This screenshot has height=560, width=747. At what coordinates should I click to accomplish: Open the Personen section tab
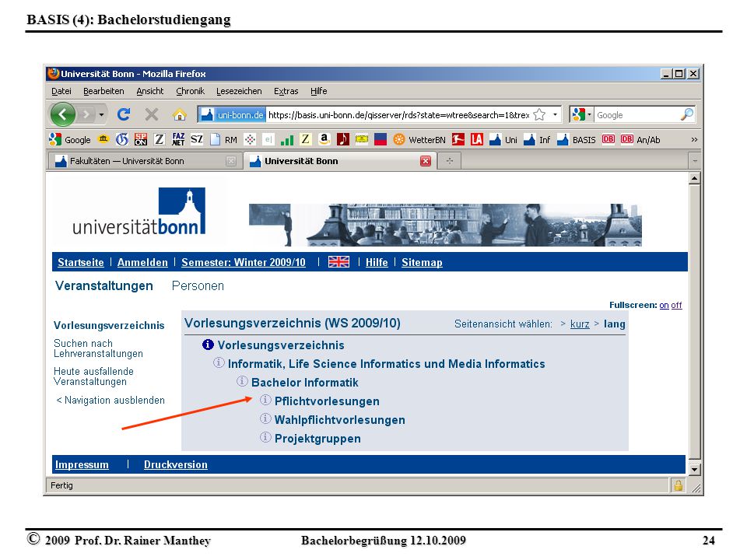198,285
